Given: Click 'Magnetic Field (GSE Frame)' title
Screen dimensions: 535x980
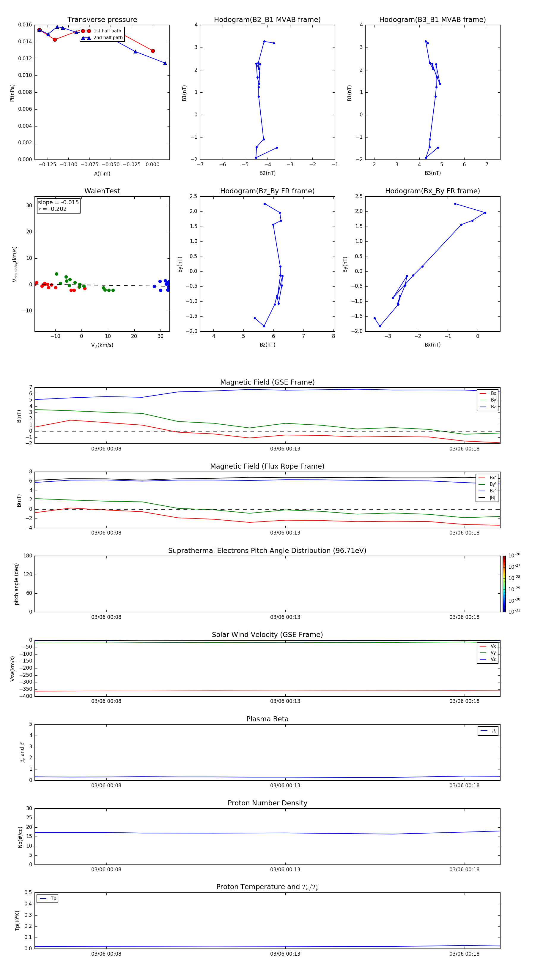Looking at the screenshot, I should pyautogui.click(x=267, y=382).
